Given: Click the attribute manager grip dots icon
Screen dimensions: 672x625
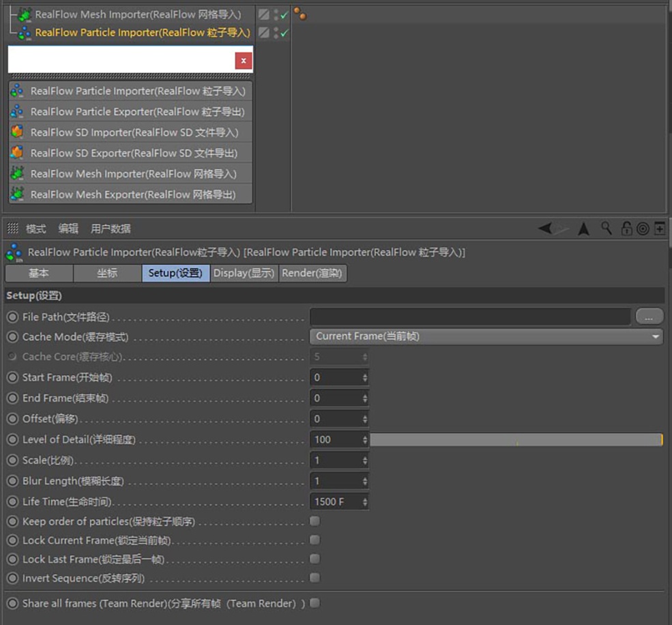Looking at the screenshot, I should click(x=13, y=228).
